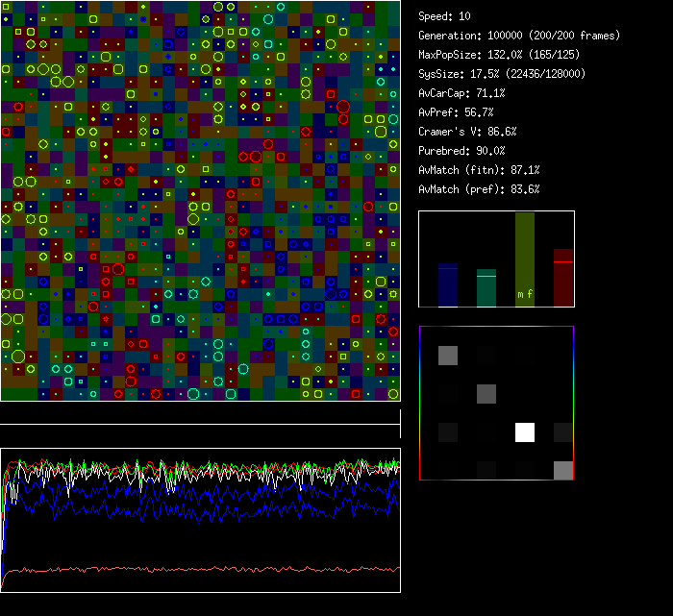This screenshot has height=616, width=673.
Task: Select the AvCarCap value
Action: coord(461,93)
